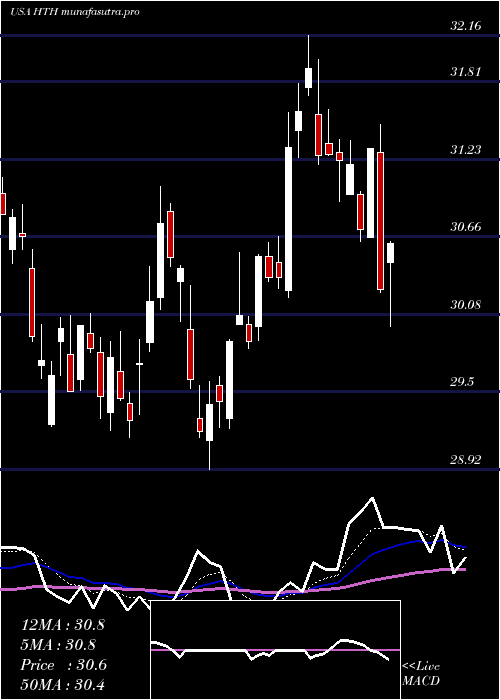Click inside the Live MACD inset chart
The height and width of the screenshot is (700, 500).
tap(275, 650)
